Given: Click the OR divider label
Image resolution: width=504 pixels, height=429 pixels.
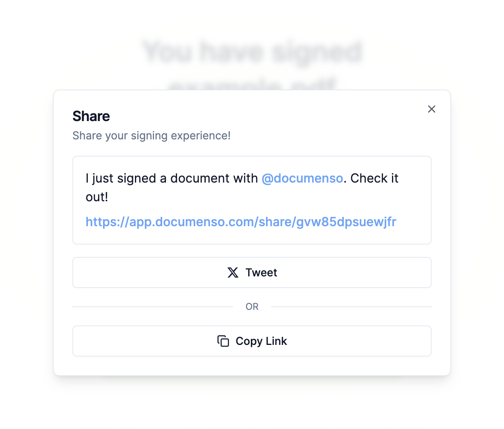Looking at the screenshot, I should tap(252, 307).
